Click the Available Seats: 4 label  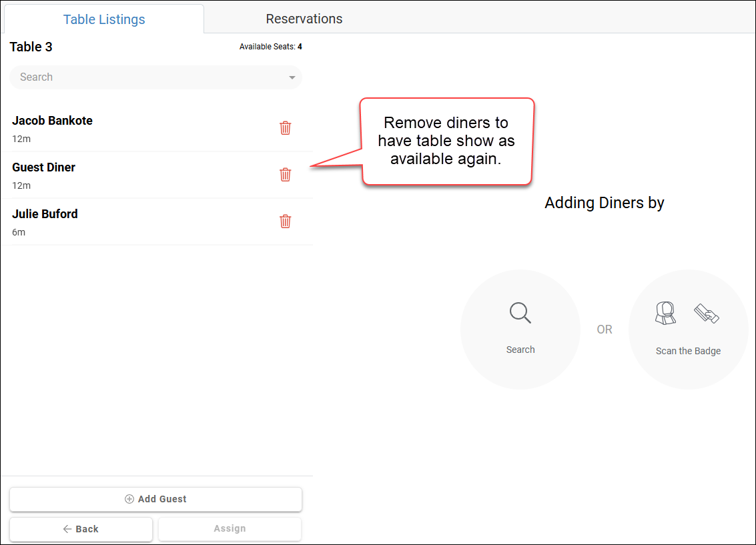tap(270, 47)
